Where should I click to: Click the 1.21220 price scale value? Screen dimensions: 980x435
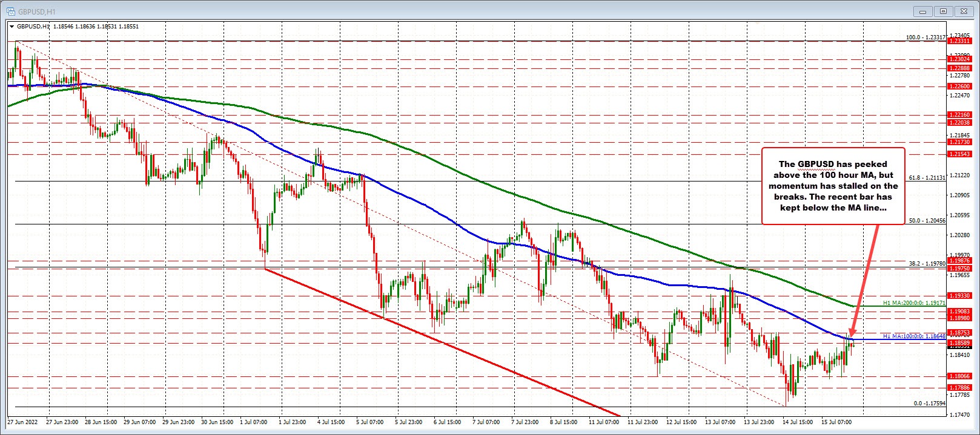pos(960,175)
